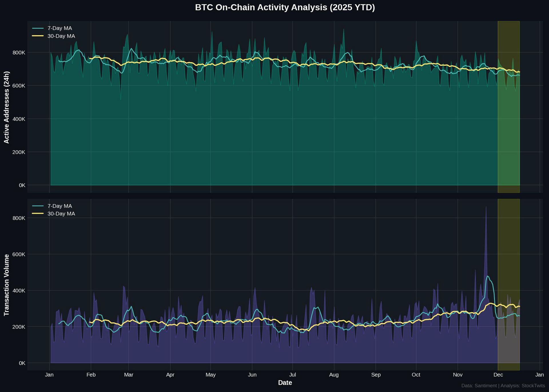Click the Jun tick label on the x-axis
This screenshot has height=392, width=549.
pyautogui.click(x=252, y=375)
